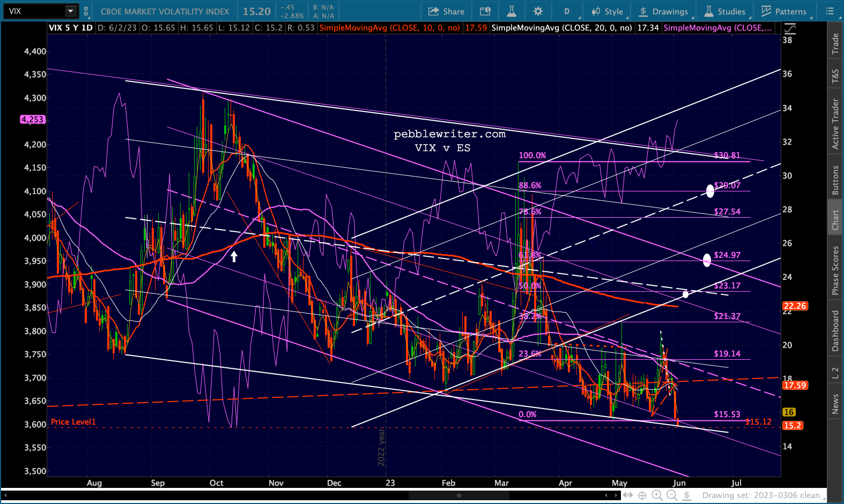This screenshot has height=504, width=844.
Task: Toggle the D daily timeframe button
Action: pyautogui.click(x=566, y=11)
